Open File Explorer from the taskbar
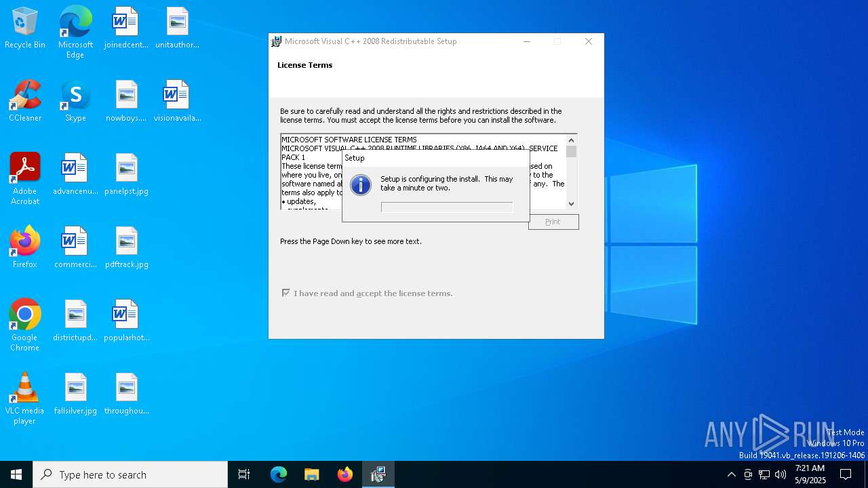 [x=312, y=474]
